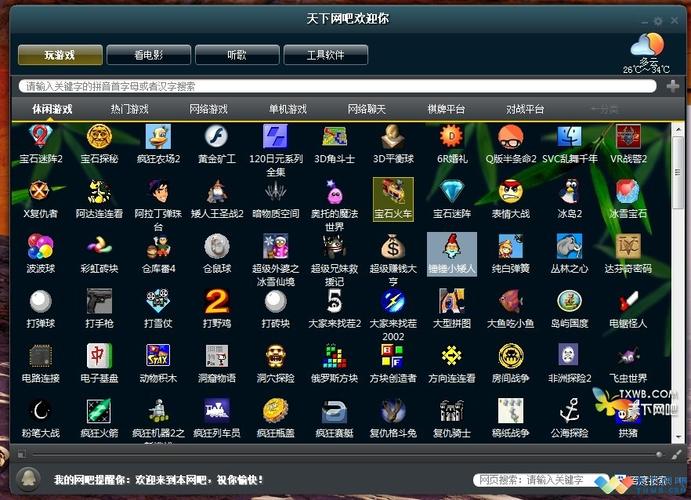Click the QQ penguin avatar icon
This screenshot has height=500, width=691.
[29, 479]
